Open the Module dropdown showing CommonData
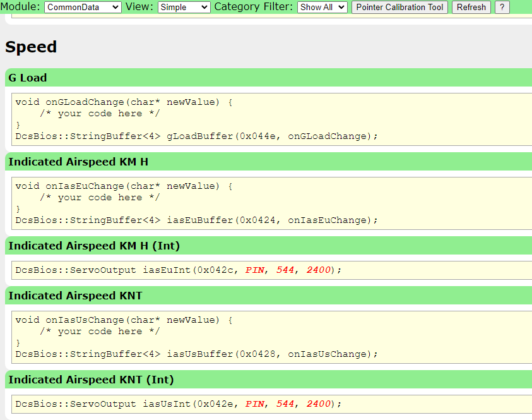This screenshot has height=420, width=532. coord(83,7)
